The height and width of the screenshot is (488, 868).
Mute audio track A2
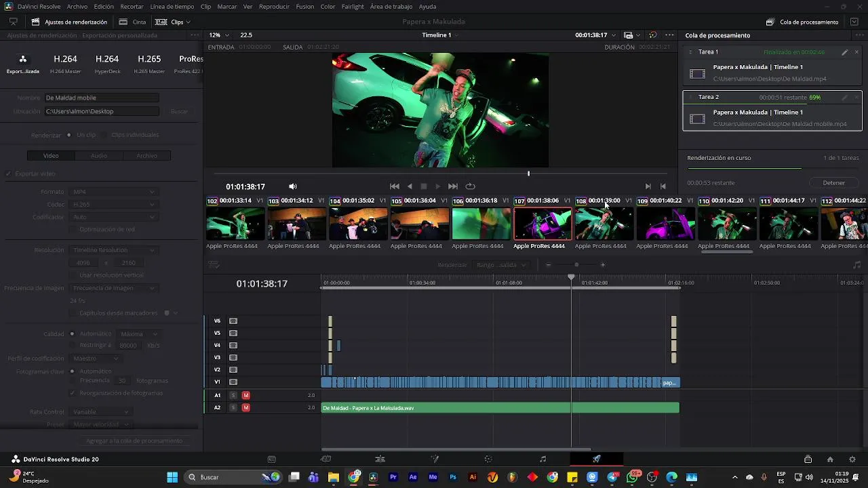click(x=245, y=407)
